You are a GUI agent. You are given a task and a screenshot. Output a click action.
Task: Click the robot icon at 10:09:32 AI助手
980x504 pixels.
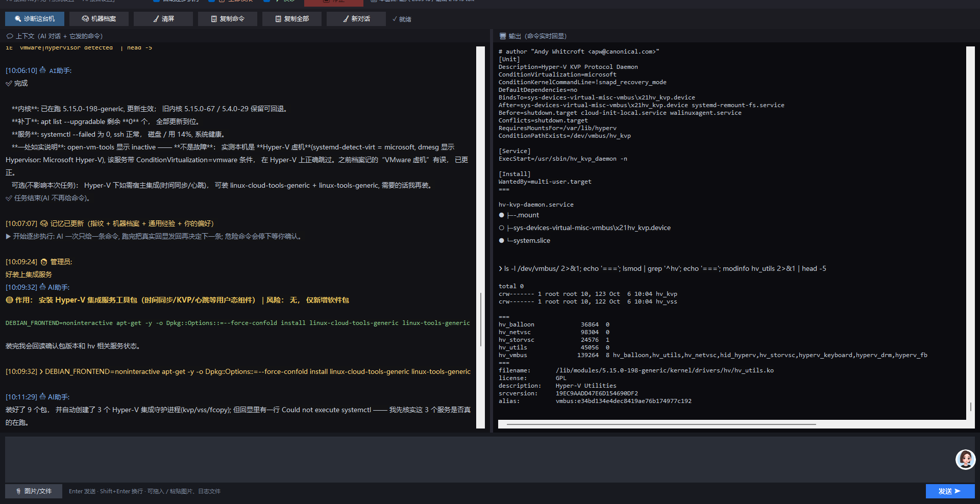[x=43, y=287]
